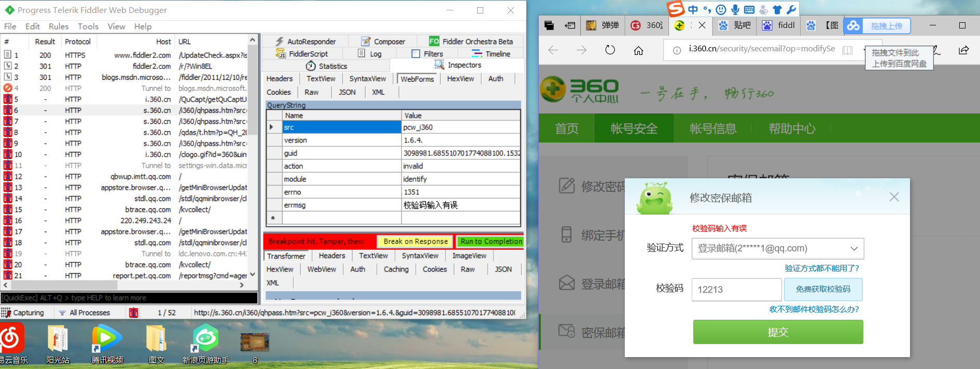Close the active browser tab

[x=702, y=25]
